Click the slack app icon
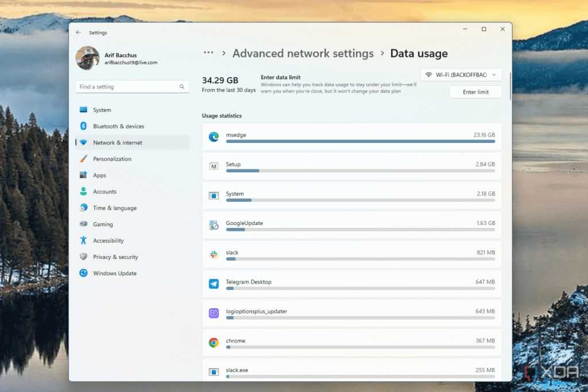This screenshot has width=588, height=392. 214,254
